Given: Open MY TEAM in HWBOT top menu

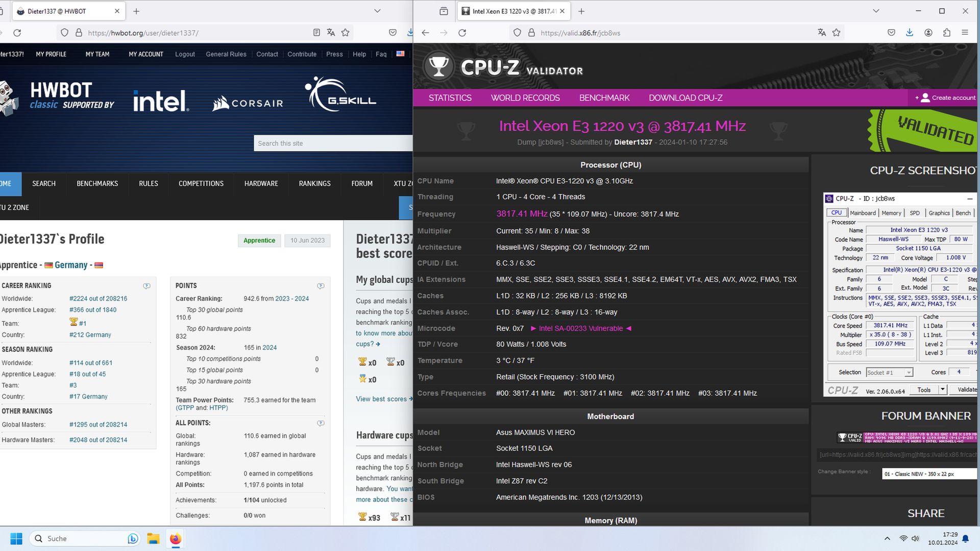Looking at the screenshot, I should click(97, 54).
